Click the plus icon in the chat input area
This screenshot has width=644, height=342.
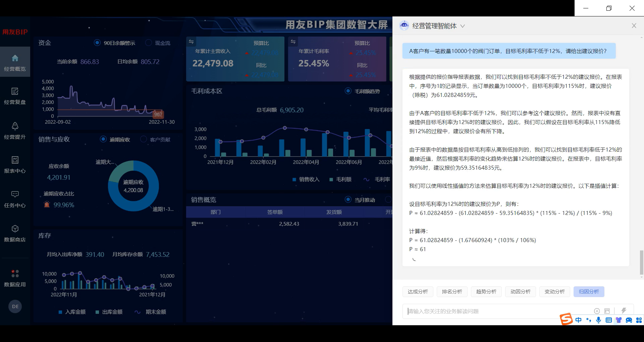click(597, 311)
